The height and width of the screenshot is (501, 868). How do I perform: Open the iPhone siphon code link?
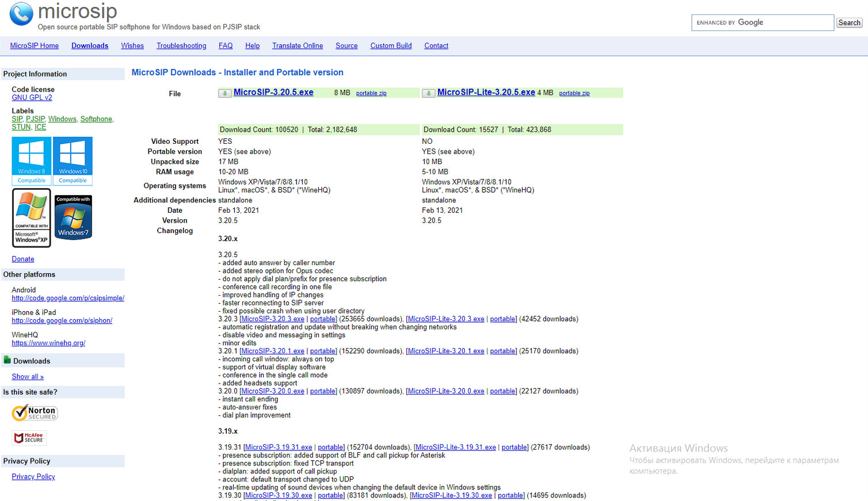tap(62, 321)
